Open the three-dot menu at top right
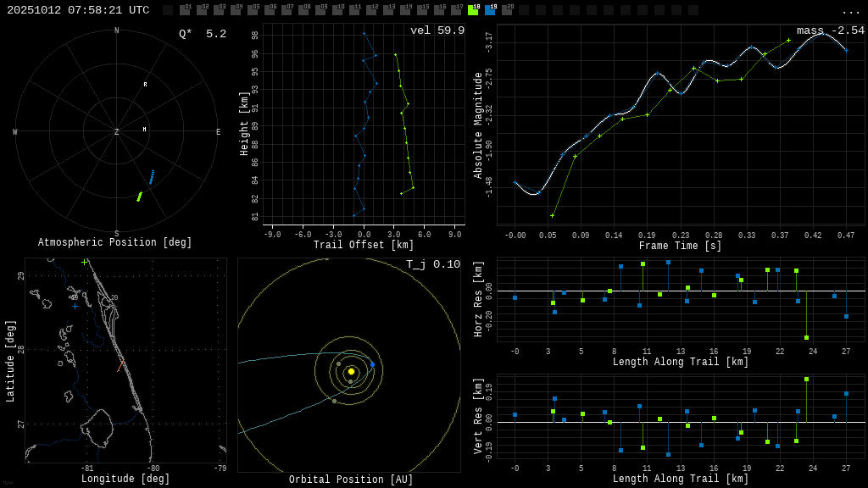 (851, 11)
